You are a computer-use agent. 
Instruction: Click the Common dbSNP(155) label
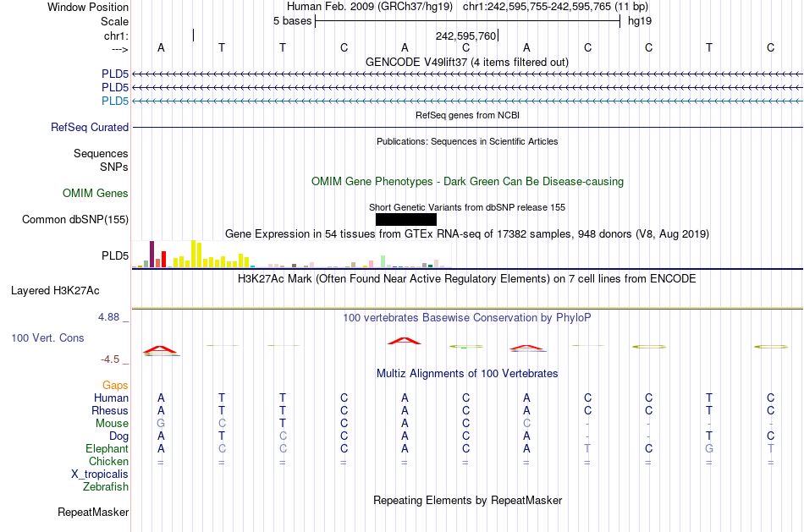coord(75,219)
